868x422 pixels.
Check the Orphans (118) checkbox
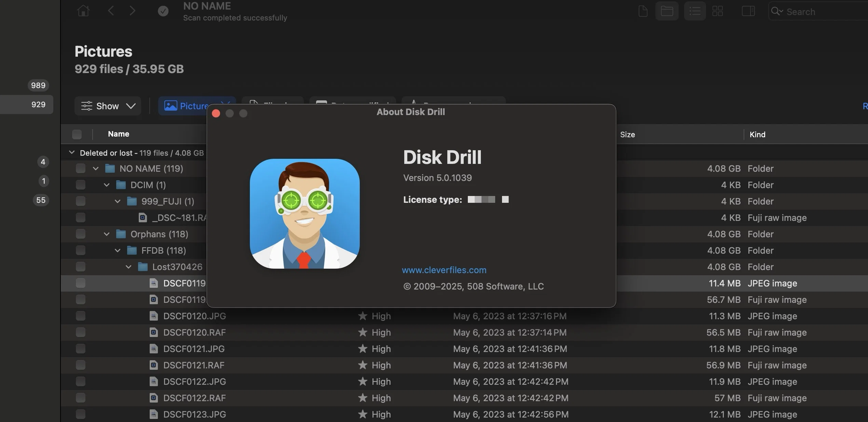pos(81,234)
